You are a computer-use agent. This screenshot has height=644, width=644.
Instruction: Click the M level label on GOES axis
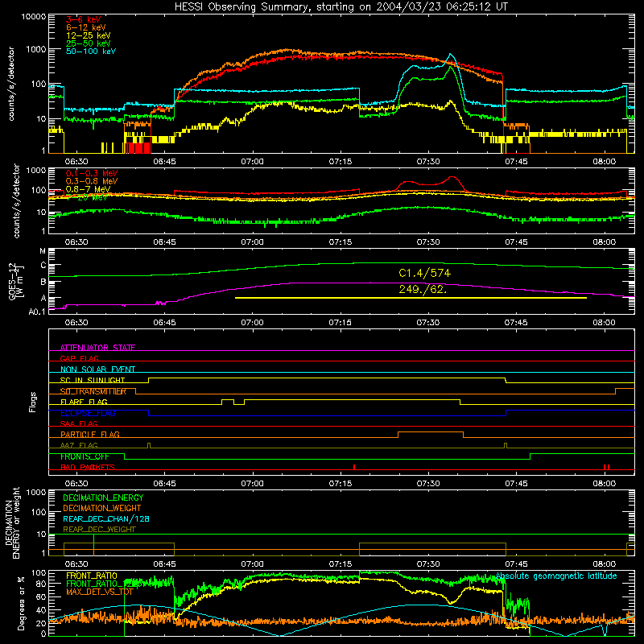[x=43, y=251]
